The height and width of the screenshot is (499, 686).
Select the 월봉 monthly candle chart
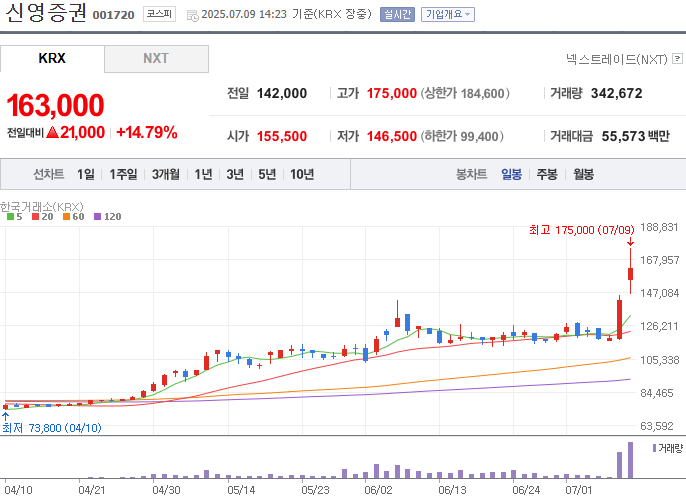point(583,174)
